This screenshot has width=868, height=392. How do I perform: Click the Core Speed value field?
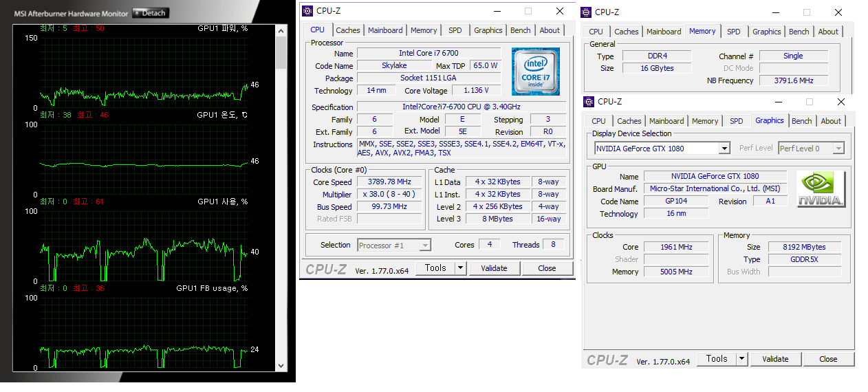click(x=389, y=182)
